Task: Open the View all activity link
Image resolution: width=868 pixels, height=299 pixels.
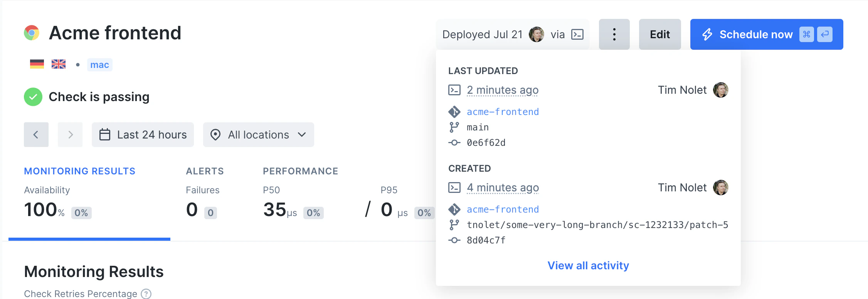Action: 588,265
